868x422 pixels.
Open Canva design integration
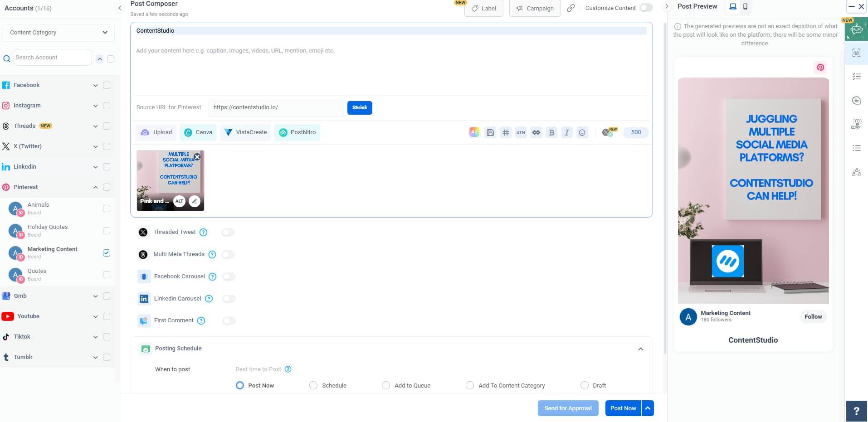[x=198, y=132]
